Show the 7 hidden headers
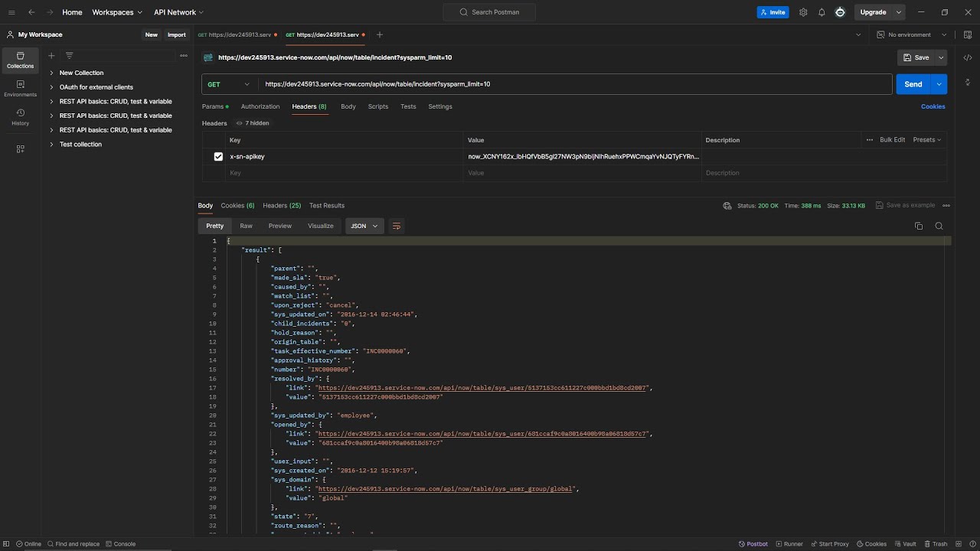Screen dimensions: 980x551 [x=253, y=123]
